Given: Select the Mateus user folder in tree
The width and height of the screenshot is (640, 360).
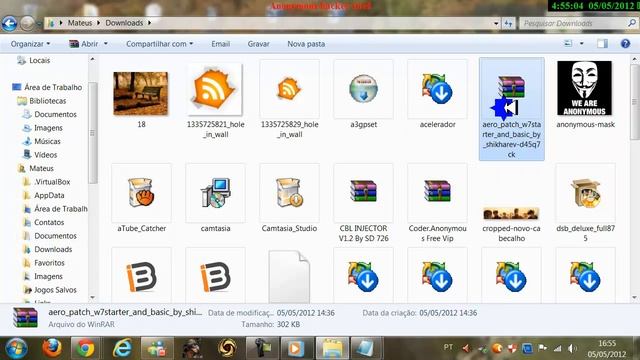Looking at the screenshot, I should 41,168.
